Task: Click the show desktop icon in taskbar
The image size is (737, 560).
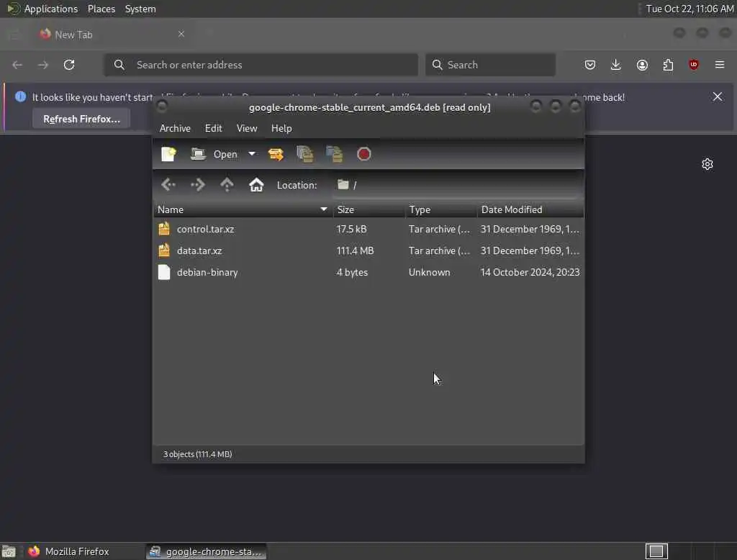Action: (x=9, y=551)
